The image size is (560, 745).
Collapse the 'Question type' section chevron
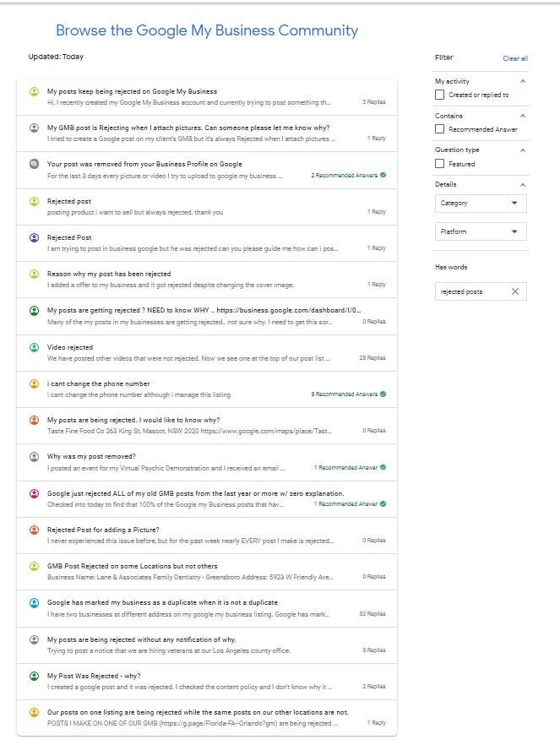[x=523, y=150]
